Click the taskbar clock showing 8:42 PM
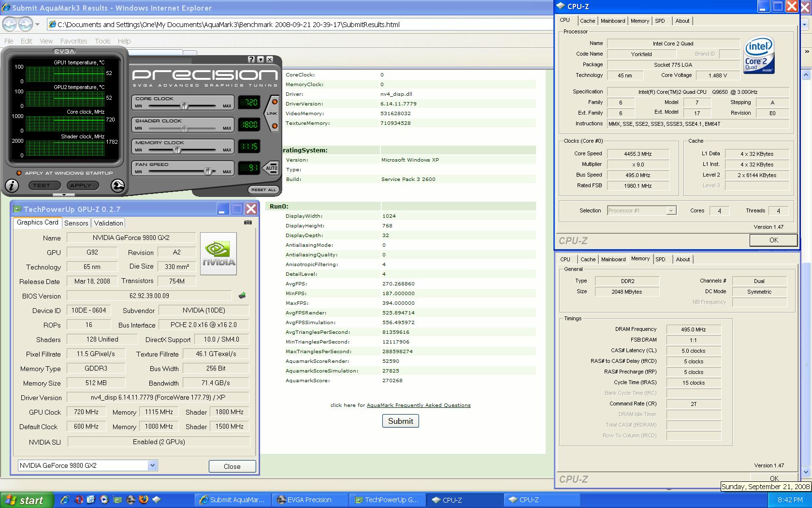Image resolution: width=812 pixels, height=508 pixels. tap(790, 500)
